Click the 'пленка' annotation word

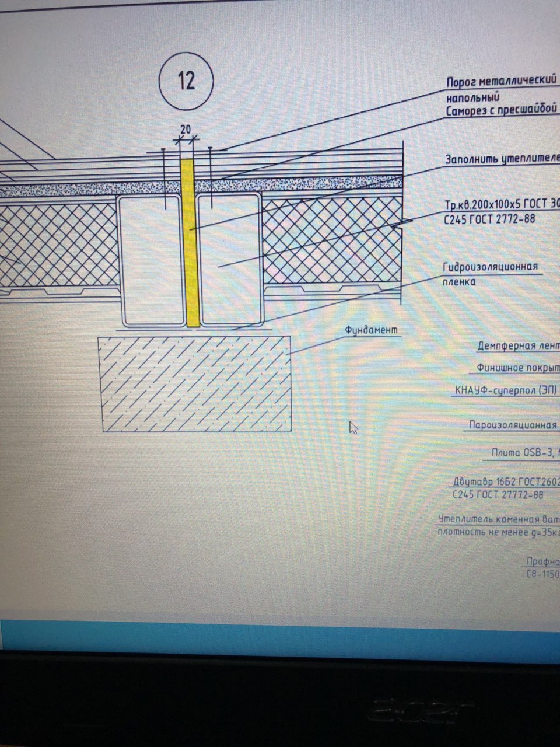click(x=459, y=281)
